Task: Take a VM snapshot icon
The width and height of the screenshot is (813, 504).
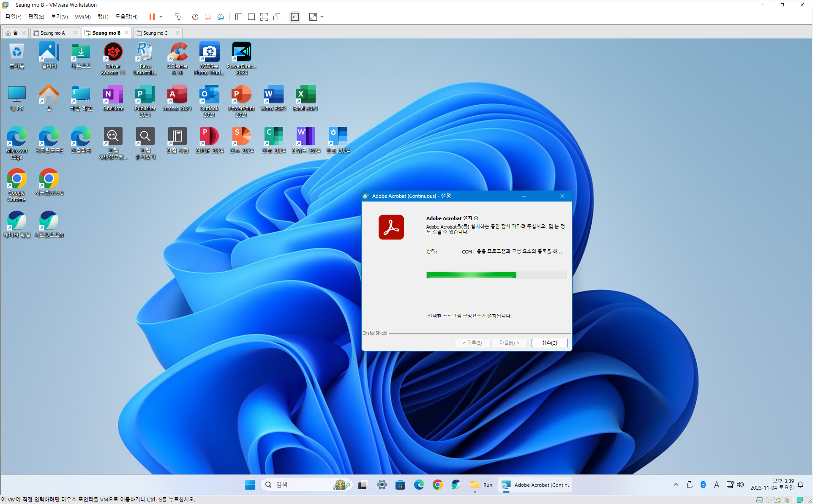Action: (195, 17)
